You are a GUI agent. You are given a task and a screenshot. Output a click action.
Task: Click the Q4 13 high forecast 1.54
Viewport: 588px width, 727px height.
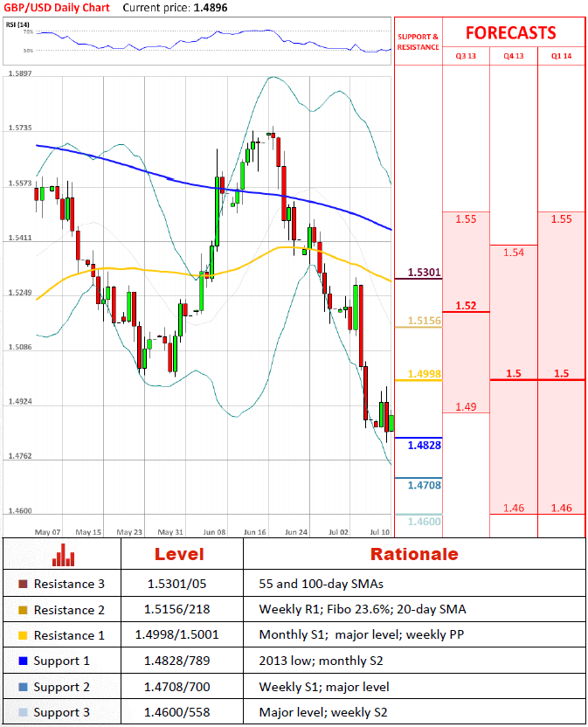(x=514, y=253)
